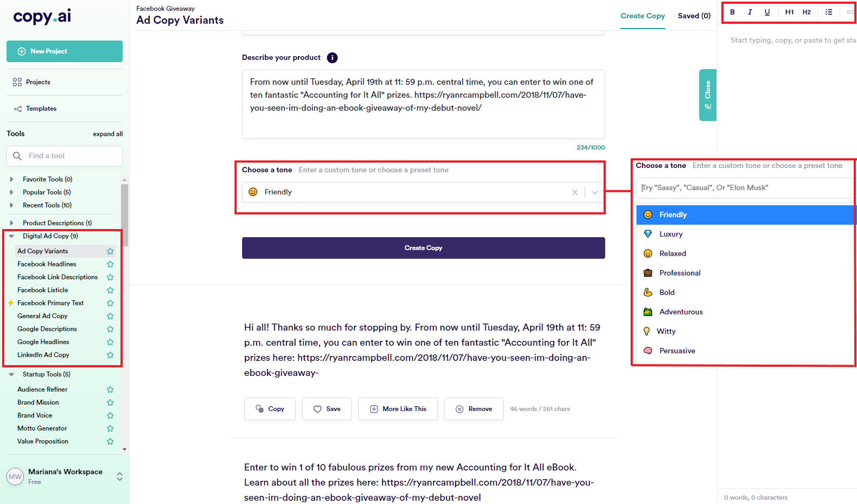
Task: Select the Bold tone option
Action: pyautogui.click(x=746, y=293)
